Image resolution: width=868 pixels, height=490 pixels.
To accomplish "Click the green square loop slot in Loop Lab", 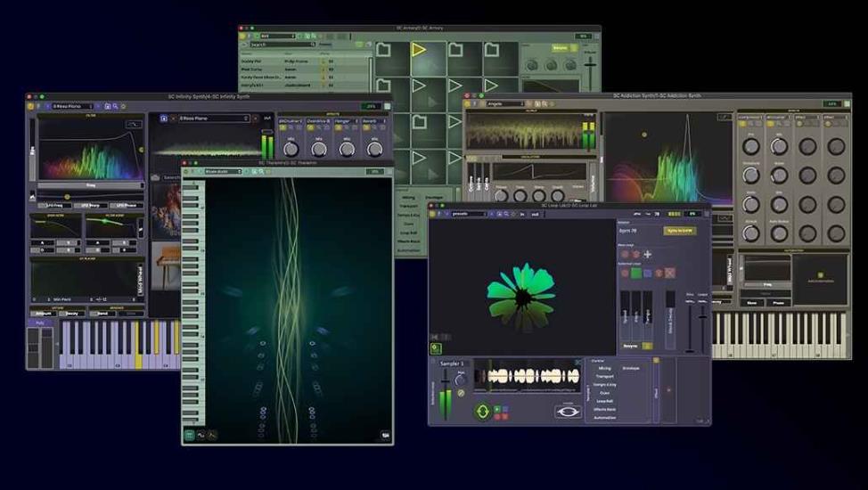I will point(636,273).
